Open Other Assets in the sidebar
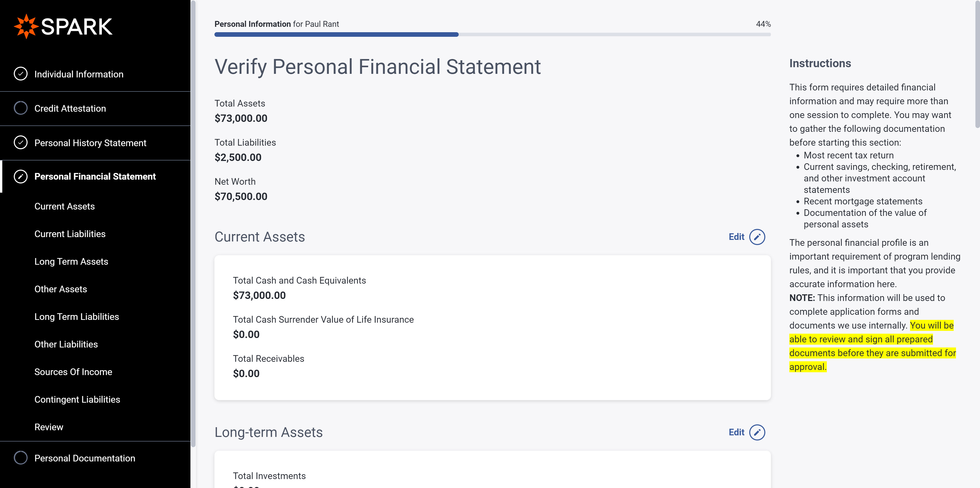The width and height of the screenshot is (980, 488). point(61,289)
